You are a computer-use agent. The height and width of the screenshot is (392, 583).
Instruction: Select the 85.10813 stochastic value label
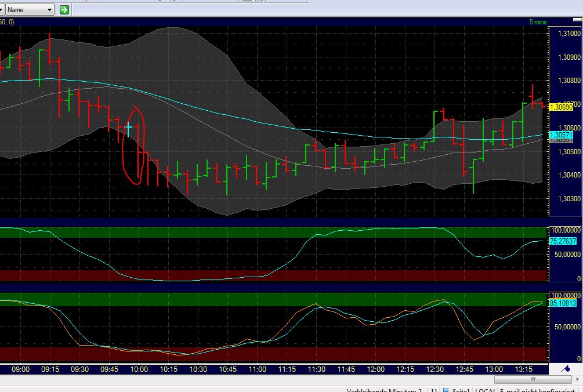(563, 303)
